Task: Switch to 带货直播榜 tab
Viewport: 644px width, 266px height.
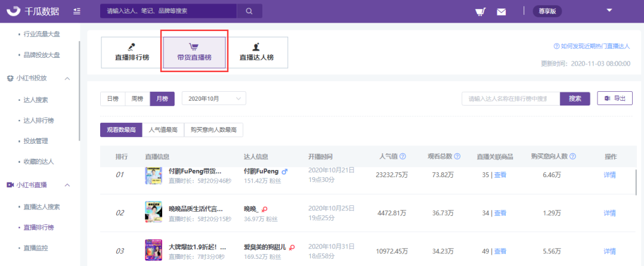Action: point(194,52)
